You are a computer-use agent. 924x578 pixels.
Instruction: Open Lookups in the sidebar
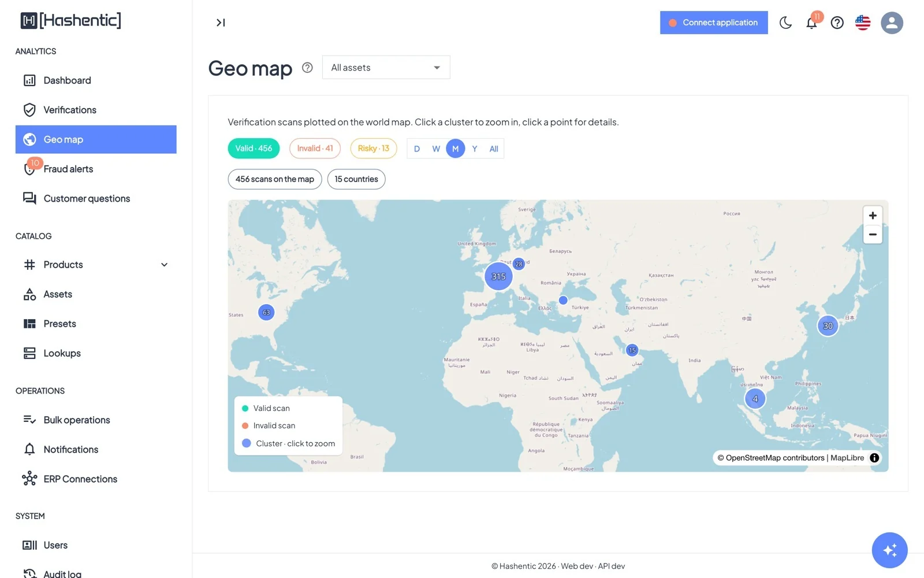click(x=96, y=353)
